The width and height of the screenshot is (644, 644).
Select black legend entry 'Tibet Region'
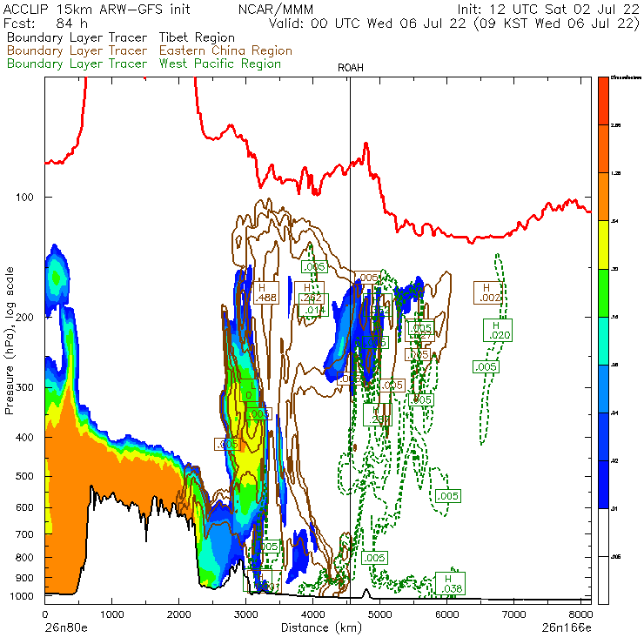(x=197, y=37)
